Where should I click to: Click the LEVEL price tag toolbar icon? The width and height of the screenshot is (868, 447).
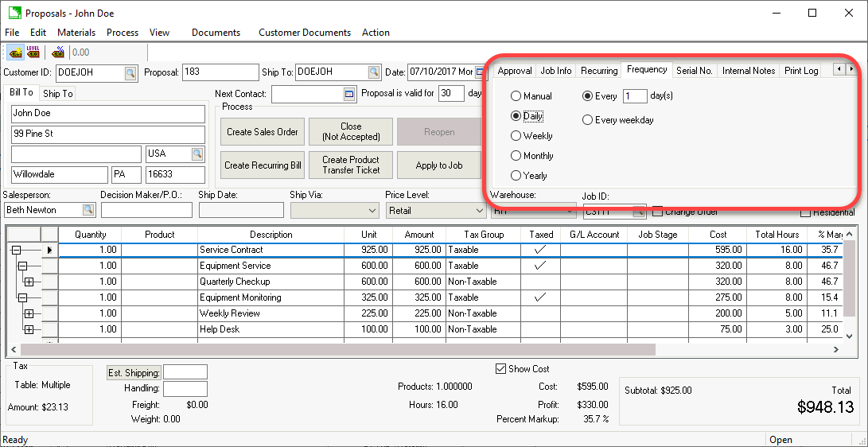(33, 52)
